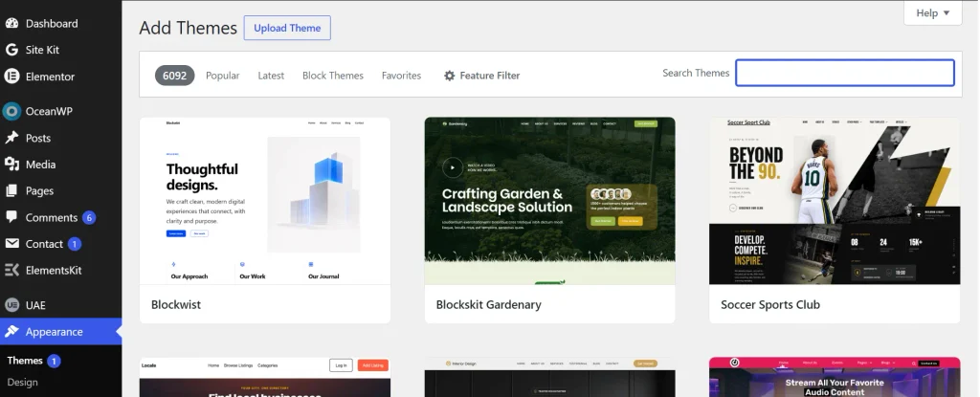
Task: Click the Blockwist theme name
Action: click(x=176, y=304)
